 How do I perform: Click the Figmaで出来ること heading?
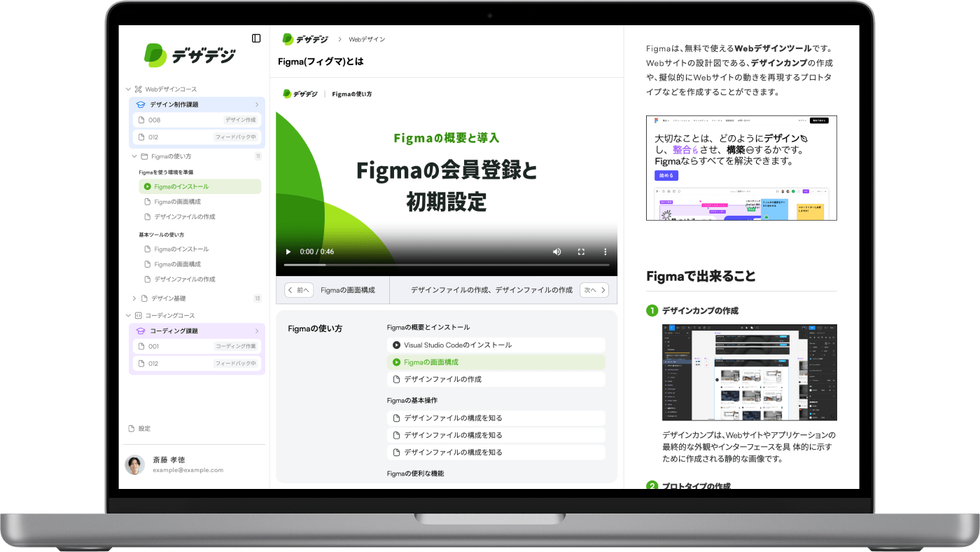click(x=701, y=276)
